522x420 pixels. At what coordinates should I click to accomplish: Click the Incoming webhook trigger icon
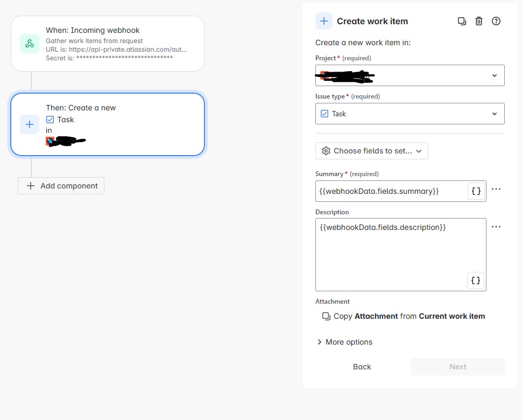(30, 44)
